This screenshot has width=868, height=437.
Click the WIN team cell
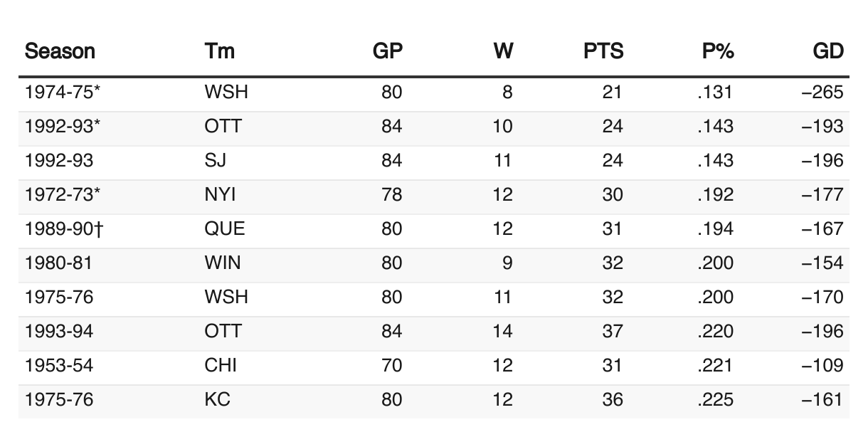click(x=222, y=263)
